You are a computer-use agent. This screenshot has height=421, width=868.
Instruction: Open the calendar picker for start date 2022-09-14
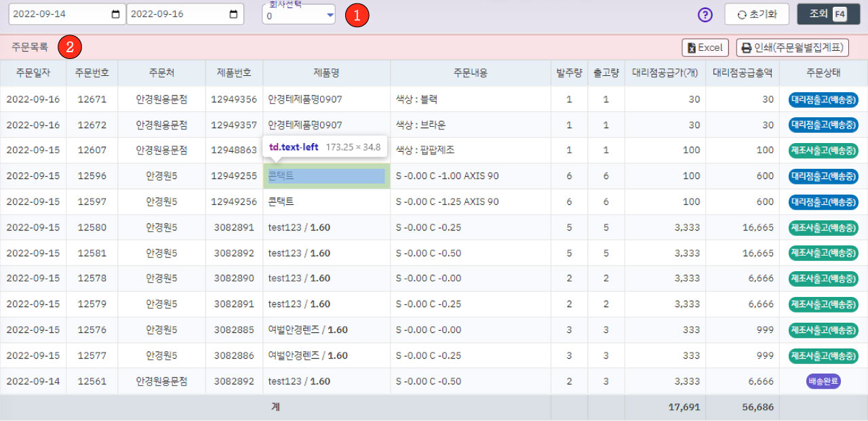115,14
